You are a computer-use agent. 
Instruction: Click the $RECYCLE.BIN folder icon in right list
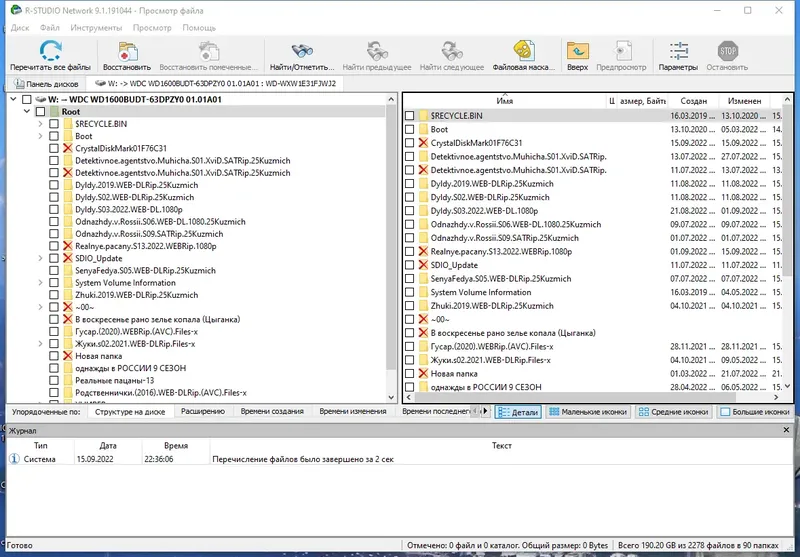423,116
